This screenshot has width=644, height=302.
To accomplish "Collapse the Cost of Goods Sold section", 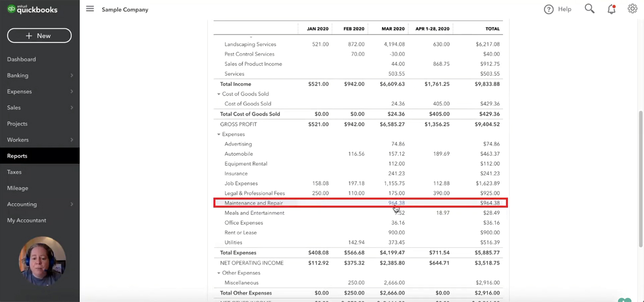I will click(x=219, y=94).
